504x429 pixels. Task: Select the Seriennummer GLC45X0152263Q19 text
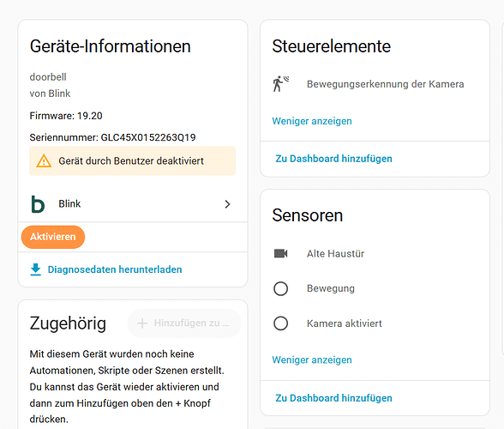(x=112, y=137)
